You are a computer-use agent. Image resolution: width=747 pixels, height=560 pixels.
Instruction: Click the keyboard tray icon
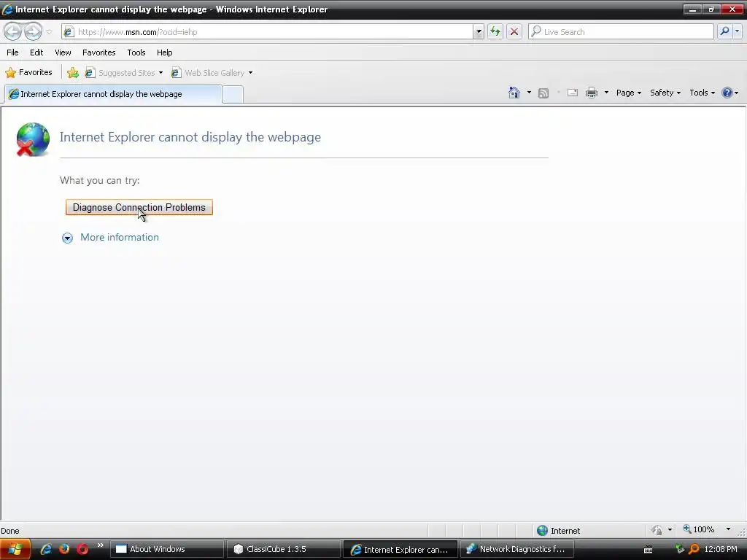coord(649,550)
